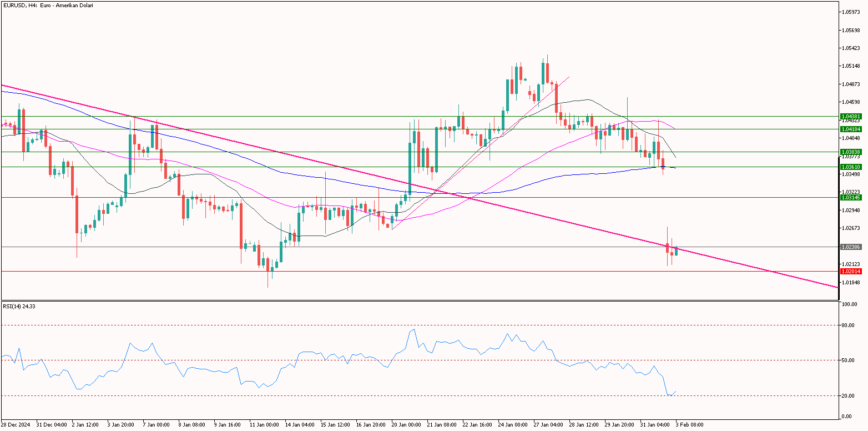Click the 3 Jan 20:00 time label
This screenshot has height=431, width=868.
click(121, 425)
